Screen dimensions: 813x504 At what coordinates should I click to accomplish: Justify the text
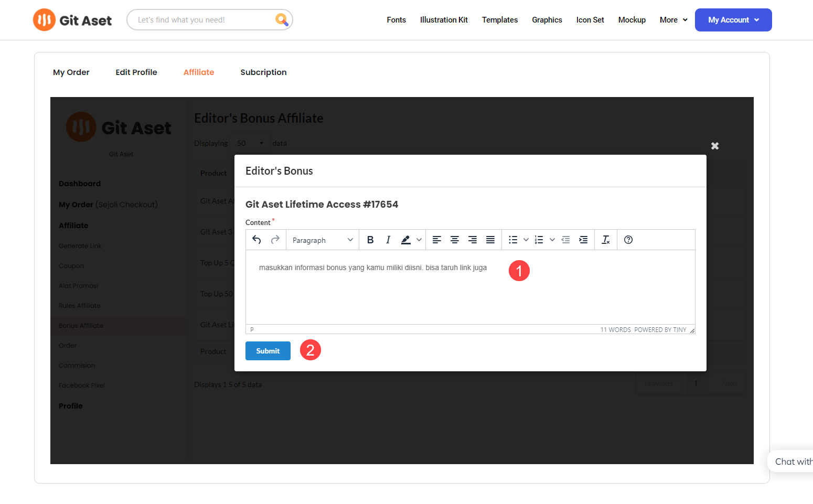490,240
